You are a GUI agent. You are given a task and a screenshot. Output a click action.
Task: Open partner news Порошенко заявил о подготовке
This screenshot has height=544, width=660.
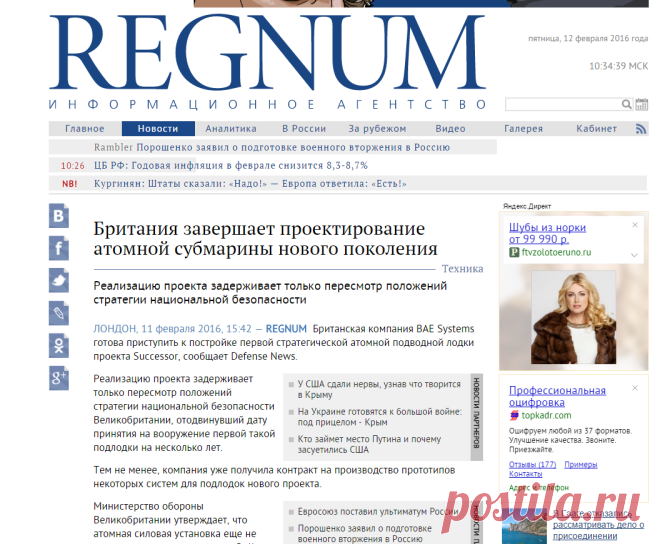click(365, 533)
